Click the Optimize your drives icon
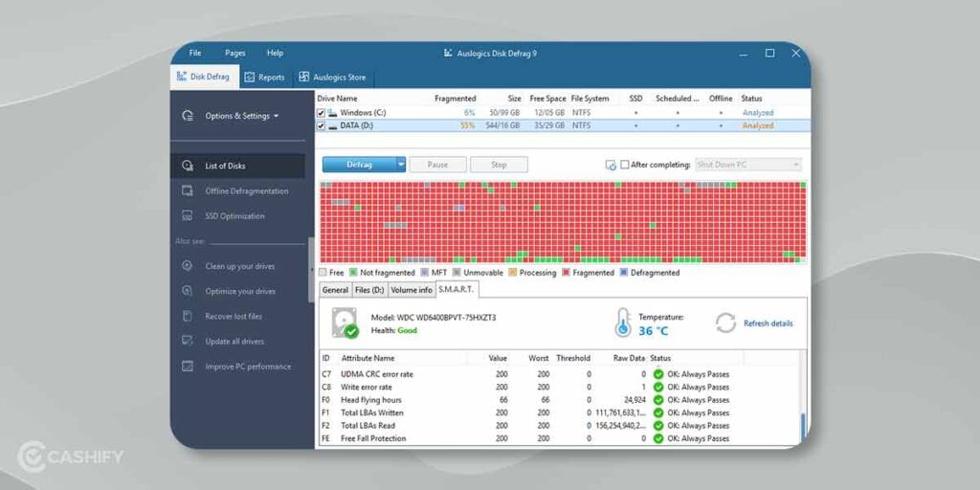This screenshot has width=980, height=490. pos(187,291)
